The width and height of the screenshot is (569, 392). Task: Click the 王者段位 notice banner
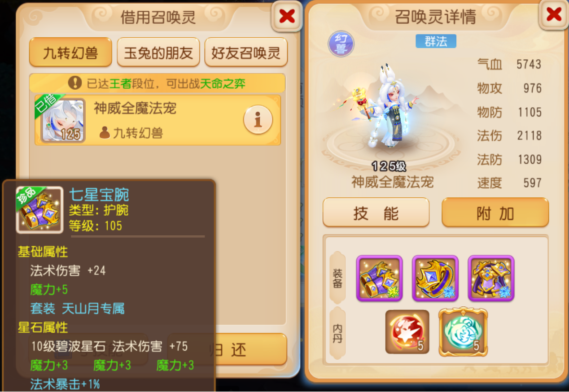coord(157,83)
